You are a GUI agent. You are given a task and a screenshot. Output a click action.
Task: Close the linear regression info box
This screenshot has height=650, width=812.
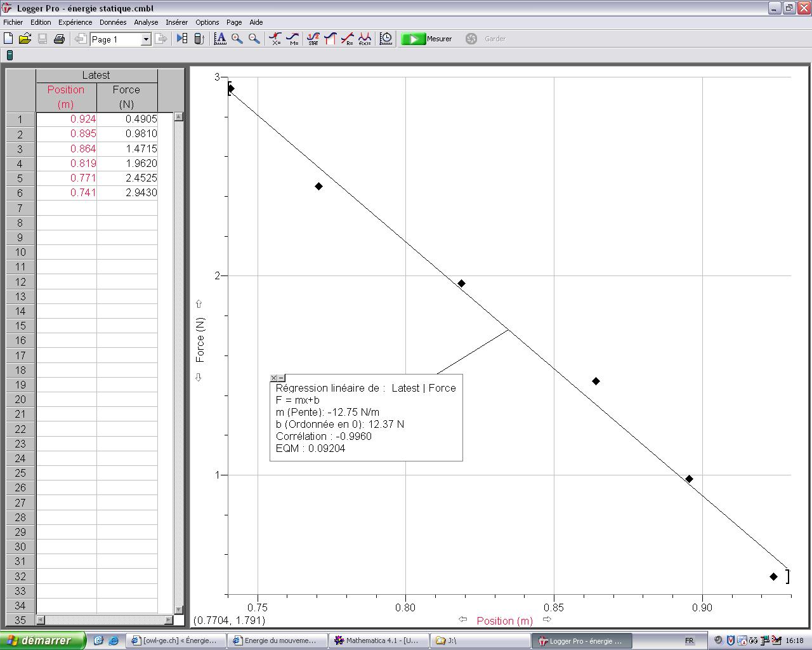pos(274,378)
